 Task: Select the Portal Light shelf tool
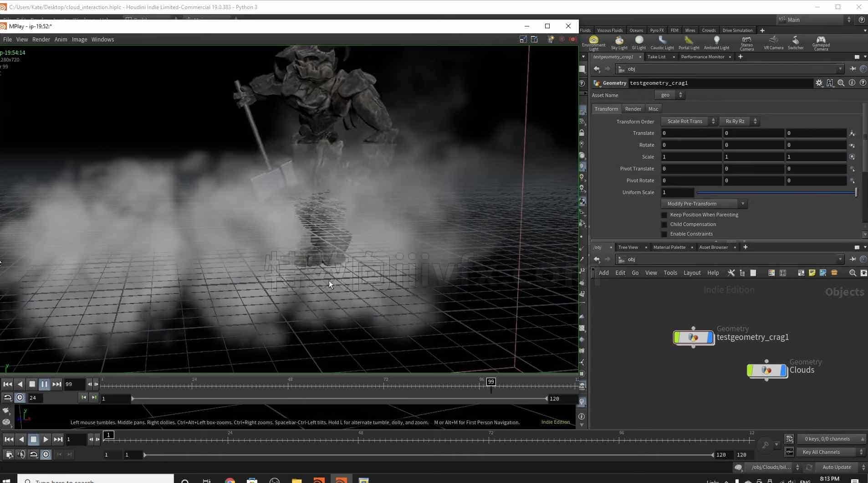pyautogui.click(x=689, y=43)
